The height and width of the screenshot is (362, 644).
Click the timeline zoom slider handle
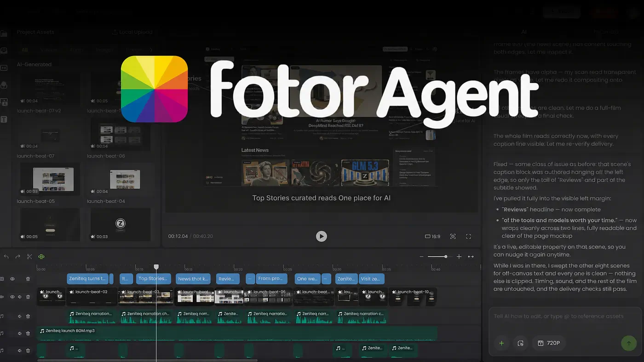point(445,257)
